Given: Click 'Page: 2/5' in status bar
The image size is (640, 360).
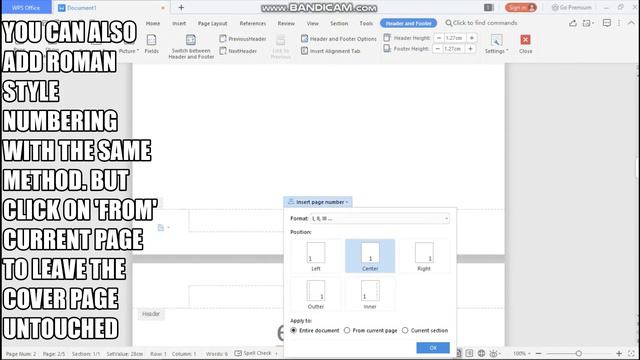Looking at the screenshot, I should pos(54,354).
